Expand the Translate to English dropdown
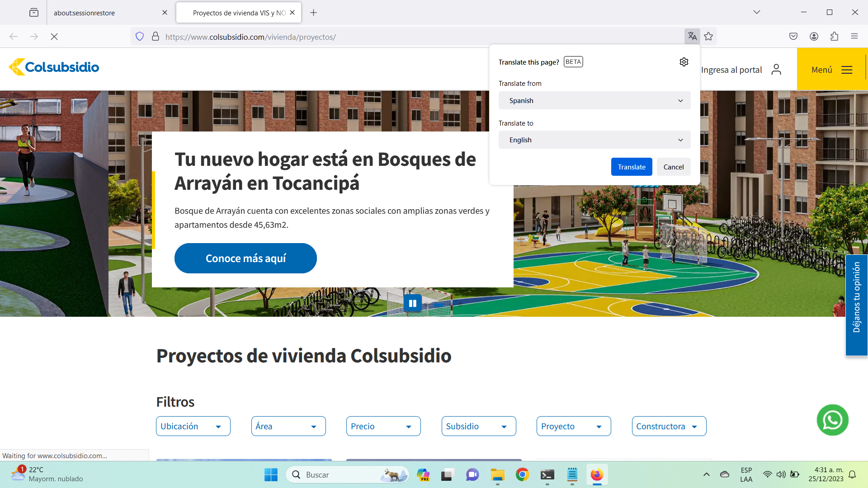 tap(594, 140)
